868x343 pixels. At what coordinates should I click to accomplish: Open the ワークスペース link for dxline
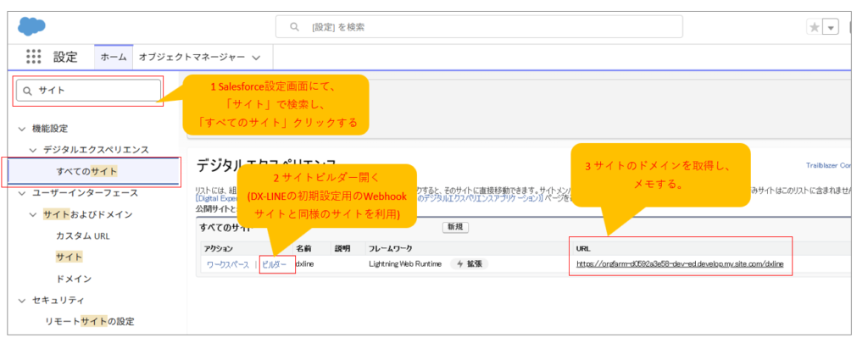(227, 264)
